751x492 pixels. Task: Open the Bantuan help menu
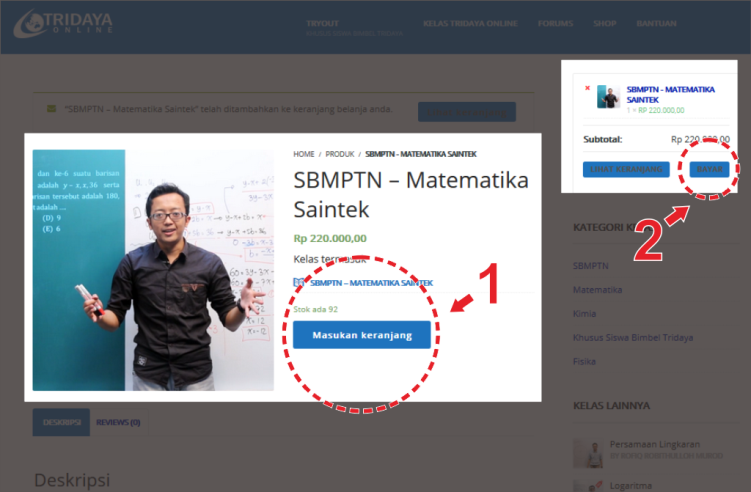point(656,23)
